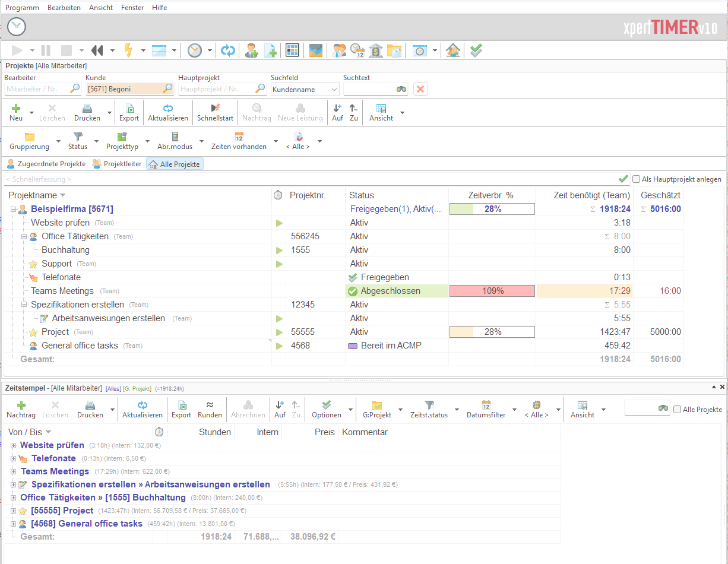Collapse the Beispielfirma [5671] tree node
728x564 pixels.
(13, 209)
